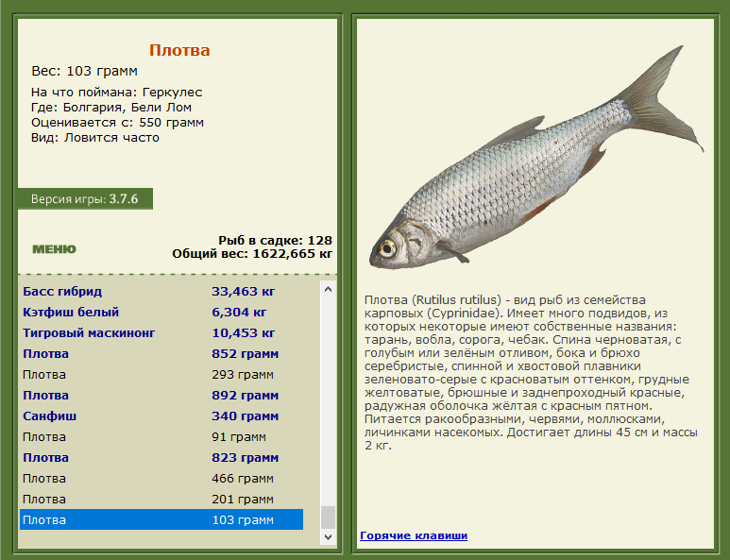Screen dimensions: 730x560
Task: Click Где: Болгария, Бели Лом line
Action: tap(111, 108)
